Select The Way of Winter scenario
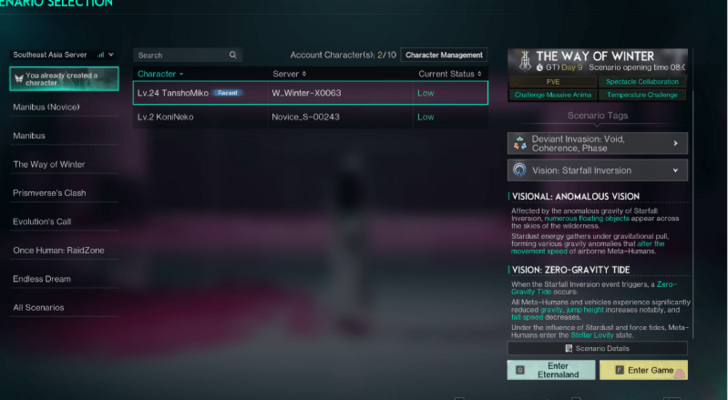Screen dimensions: 728x400 [x=49, y=164]
